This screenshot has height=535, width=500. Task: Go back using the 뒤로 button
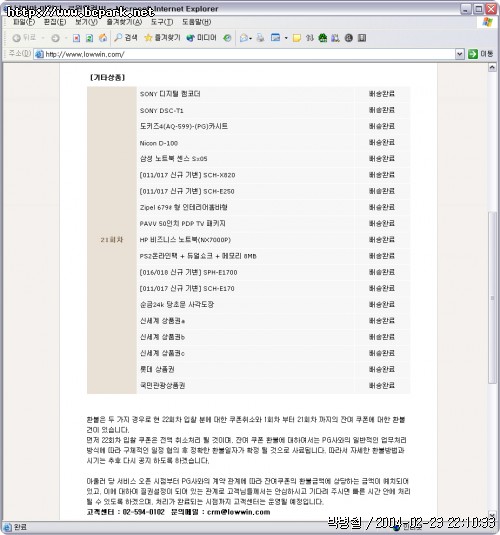(x=24, y=38)
